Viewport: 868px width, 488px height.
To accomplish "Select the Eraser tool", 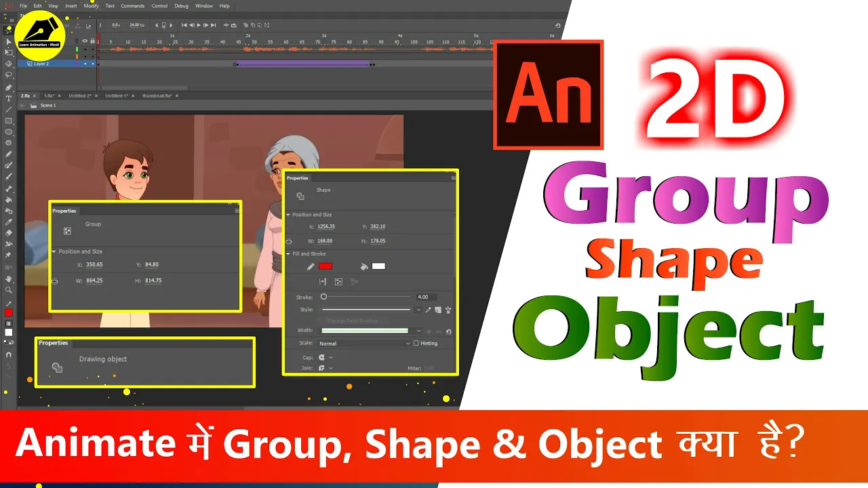I will point(9,232).
